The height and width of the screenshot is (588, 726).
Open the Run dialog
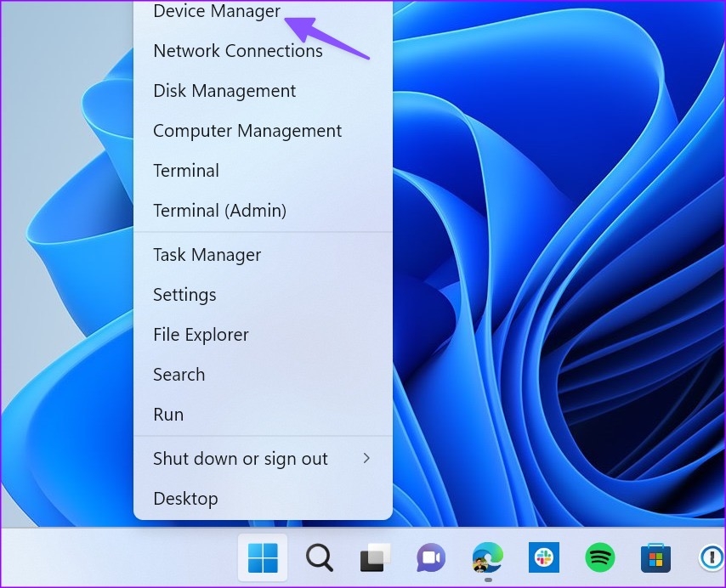(168, 415)
